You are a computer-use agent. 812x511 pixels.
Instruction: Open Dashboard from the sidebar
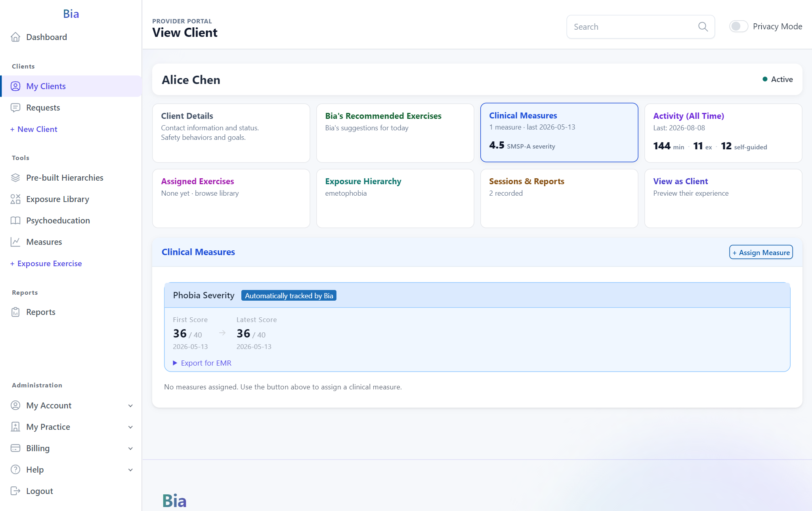(71, 37)
